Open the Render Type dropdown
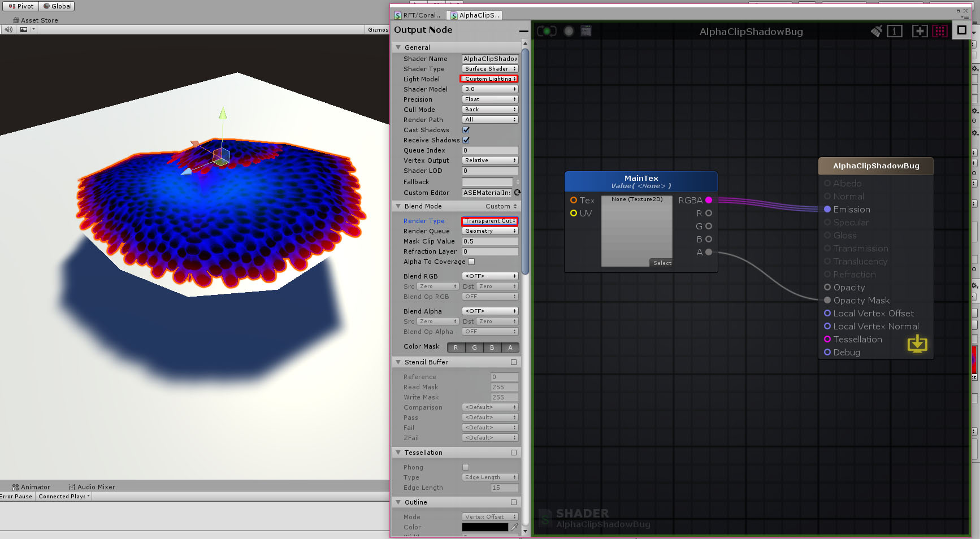 click(x=490, y=221)
